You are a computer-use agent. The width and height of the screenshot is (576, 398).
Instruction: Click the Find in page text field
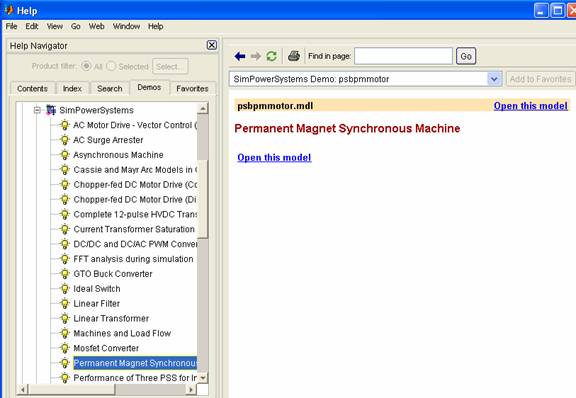pyautogui.click(x=403, y=56)
